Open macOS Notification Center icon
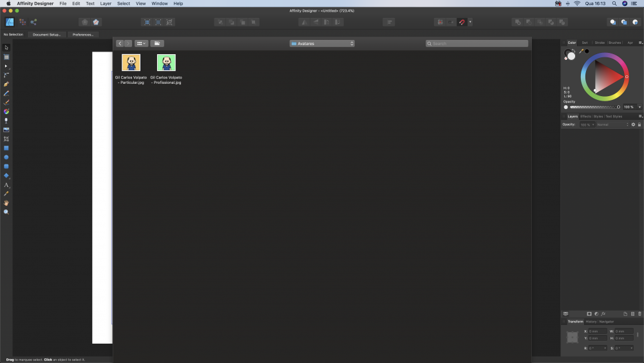This screenshot has width=644, height=363. click(x=634, y=3)
